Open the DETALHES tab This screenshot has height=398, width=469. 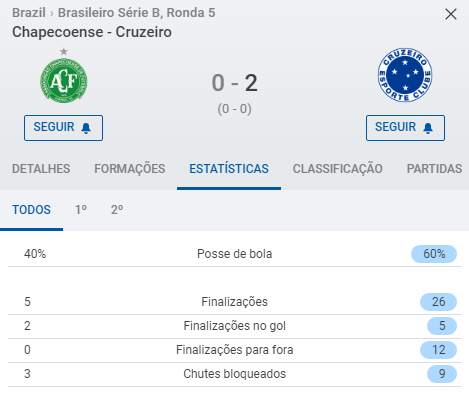(41, 169)
